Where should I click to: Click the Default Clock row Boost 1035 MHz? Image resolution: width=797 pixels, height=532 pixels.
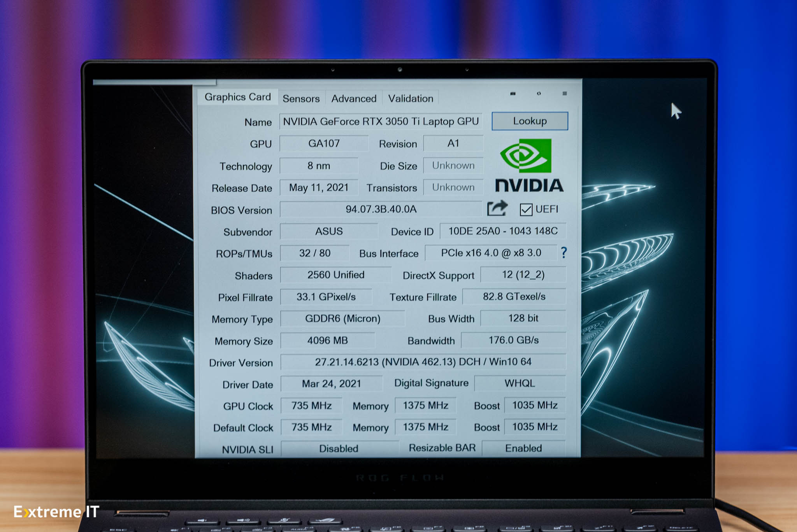point(535,427)
